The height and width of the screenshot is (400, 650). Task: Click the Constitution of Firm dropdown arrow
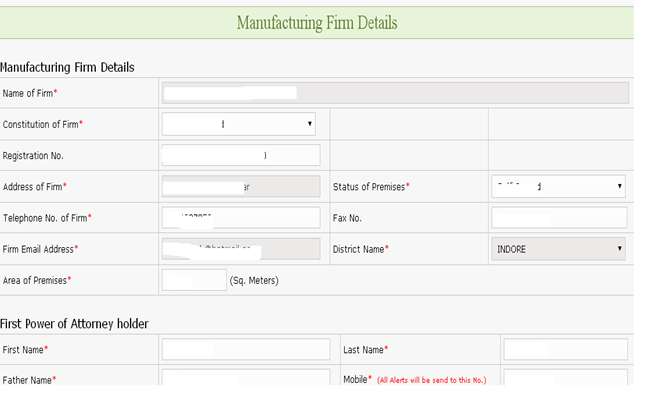[x=309, y=124]
